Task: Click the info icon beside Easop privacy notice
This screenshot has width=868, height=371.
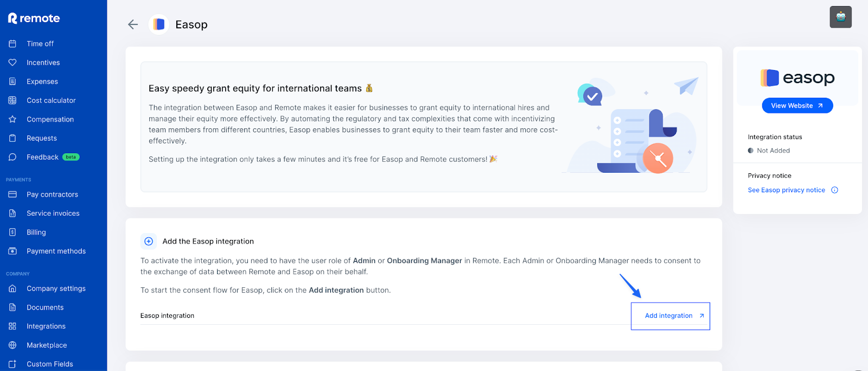Action: (x=835, y=190)
